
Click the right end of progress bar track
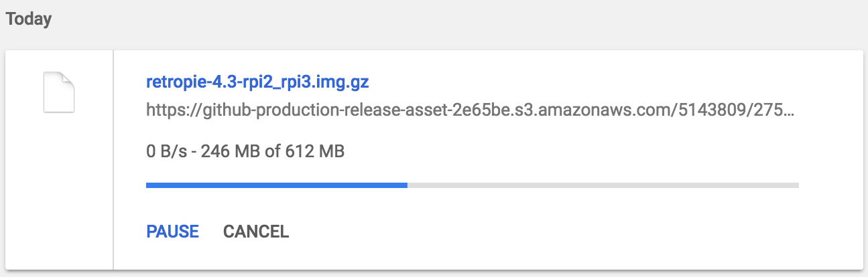(796, 185)
